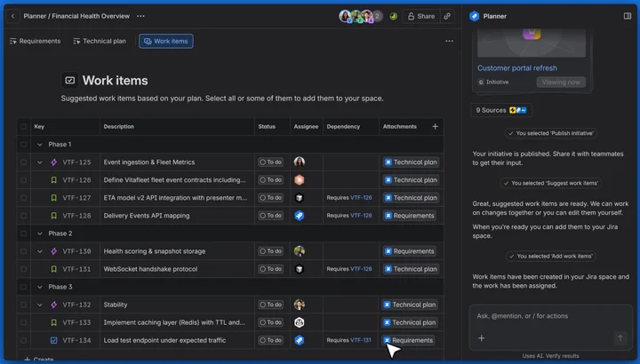Click the Planner logo icon in side panel
This screenshot has width=640, height=364.
pyautogui.click(x=475, y=16)
